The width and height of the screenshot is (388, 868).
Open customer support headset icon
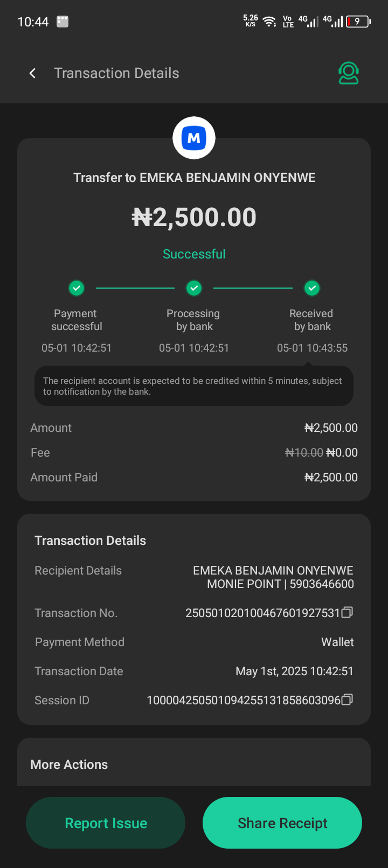pos(349,73)
